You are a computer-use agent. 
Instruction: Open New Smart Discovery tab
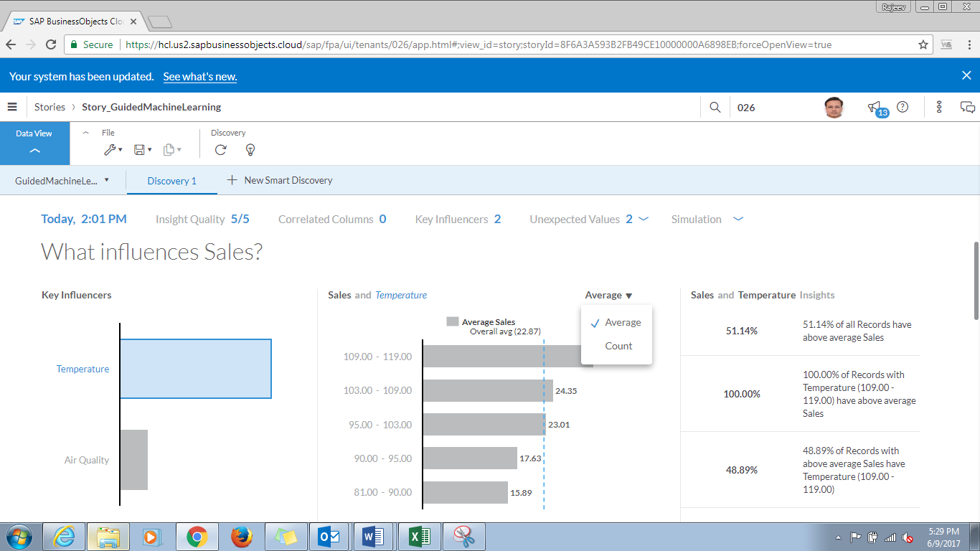pos(280,180)
